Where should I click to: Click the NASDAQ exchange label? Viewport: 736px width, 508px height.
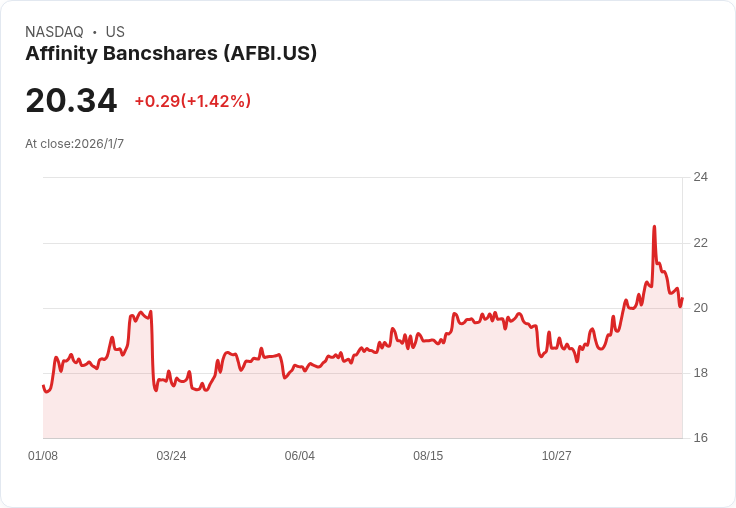point(54,32)
